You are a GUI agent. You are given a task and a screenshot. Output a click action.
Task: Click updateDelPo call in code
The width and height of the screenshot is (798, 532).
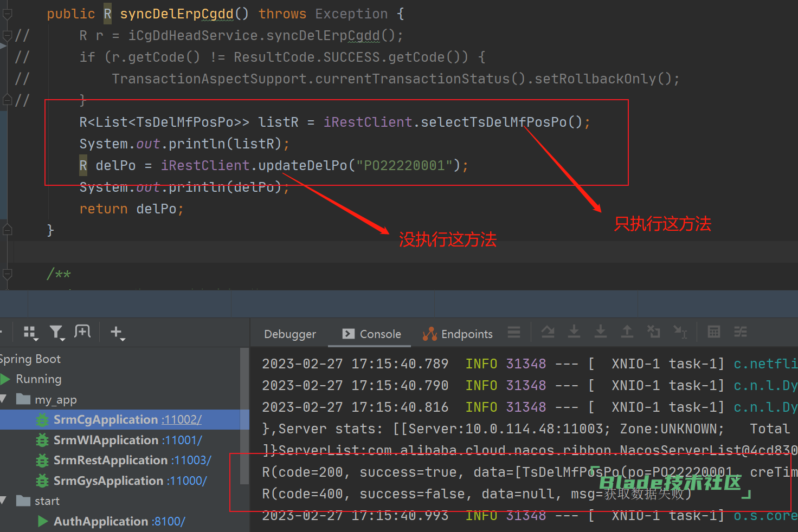[x=303, y=166]
